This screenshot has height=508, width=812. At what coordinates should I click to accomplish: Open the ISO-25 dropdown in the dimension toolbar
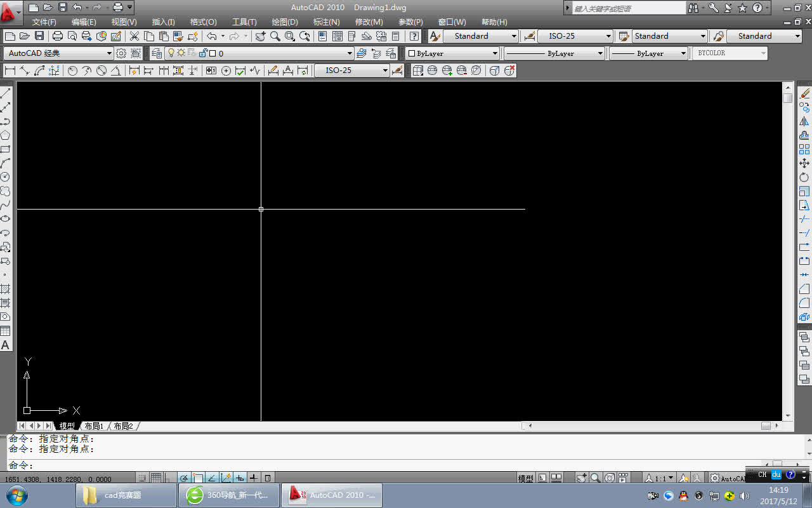[x=352, y=70]
